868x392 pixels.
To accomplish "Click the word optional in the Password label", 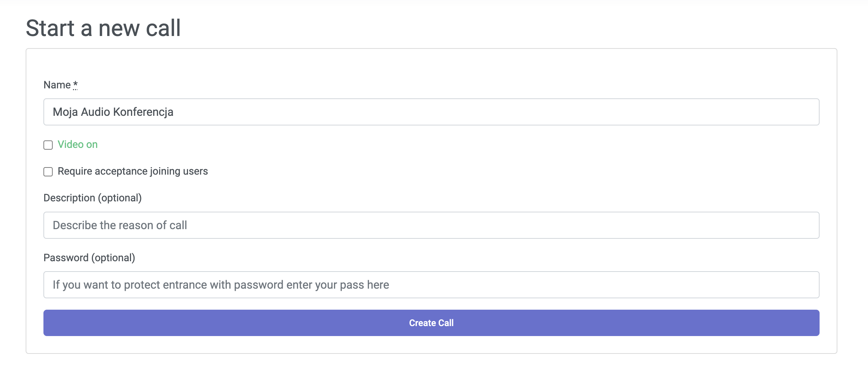I will [x=113, y=258].
